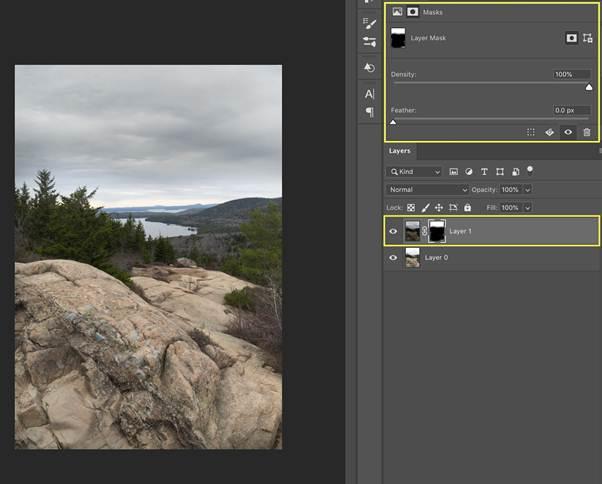The image size is (602, 484).
Task: Click the delete mask trash icon
Action: (x=587, y=132)
